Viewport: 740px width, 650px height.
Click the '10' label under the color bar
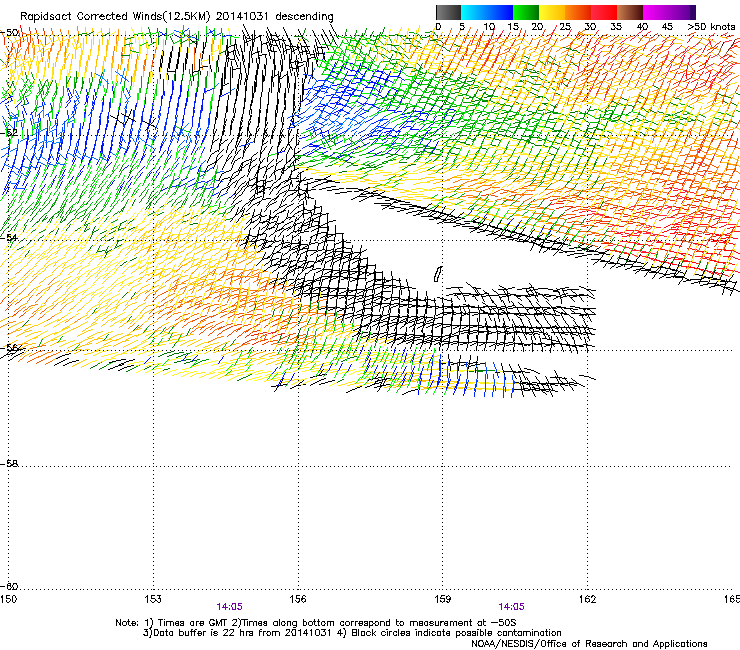click(489, 27)
